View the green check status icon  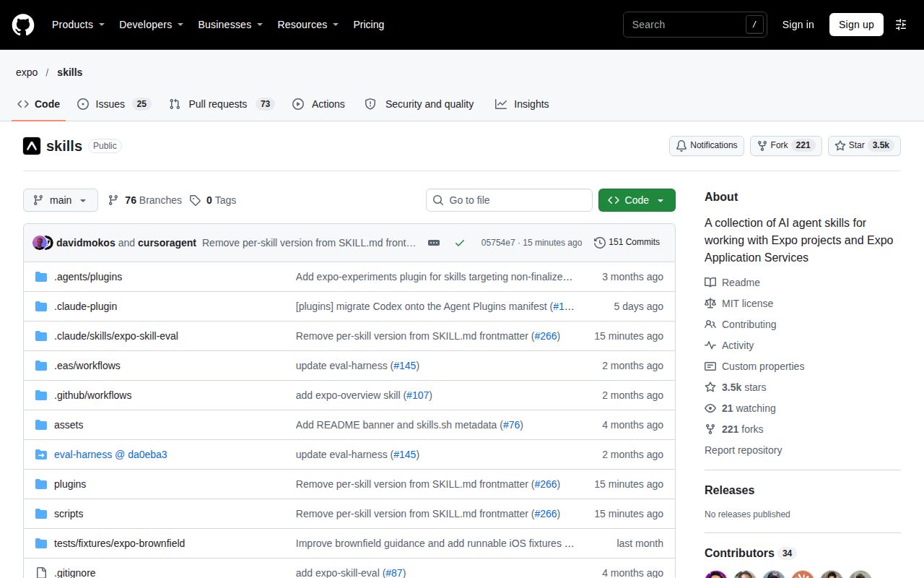point(460,243)
